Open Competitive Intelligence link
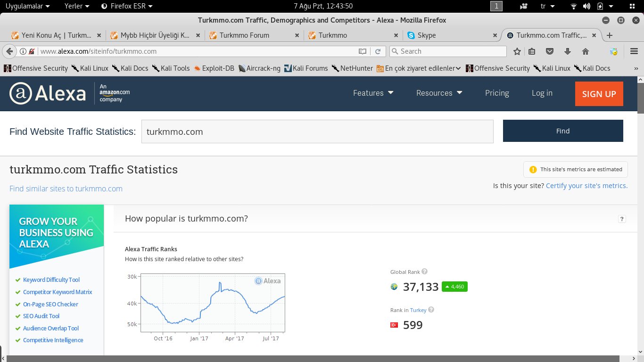Image resolution: width=644 pixels, height=362 pixels. 53,340
